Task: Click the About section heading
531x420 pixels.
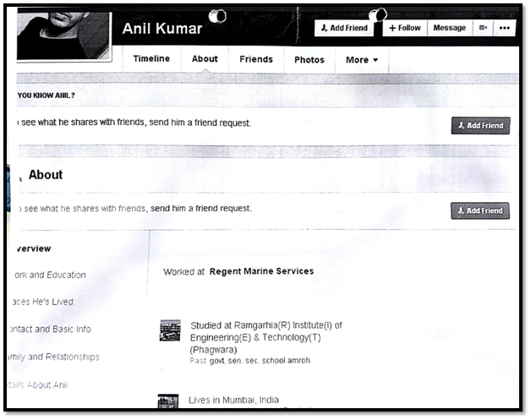Action: tap(46, 175)
